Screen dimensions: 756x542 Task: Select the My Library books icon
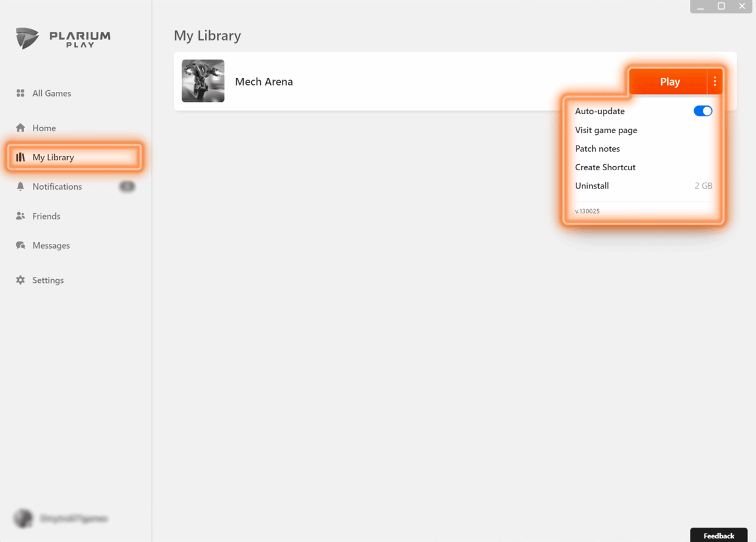tap(21, 157)
